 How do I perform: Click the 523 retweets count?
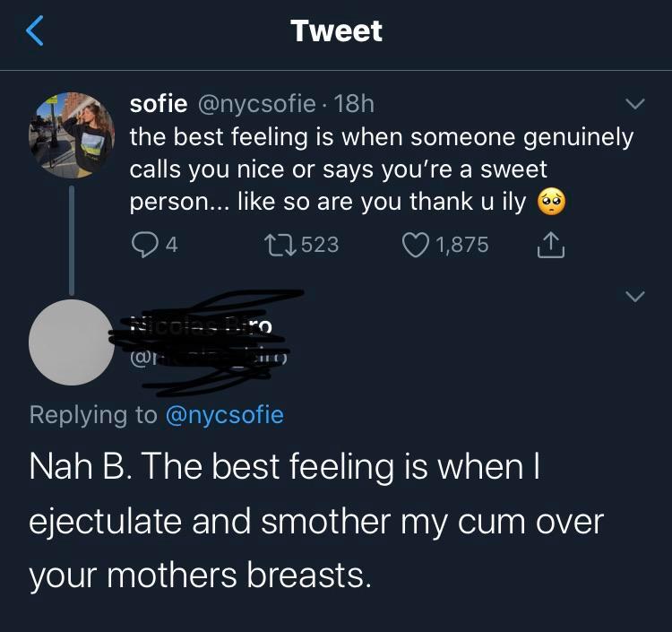(320, 244)
